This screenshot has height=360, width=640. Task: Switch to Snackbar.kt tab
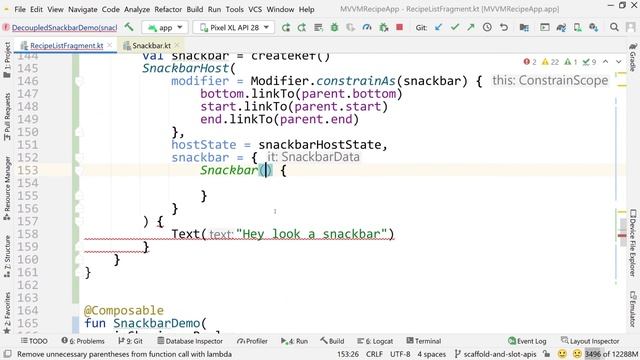(x=151, y=45)
